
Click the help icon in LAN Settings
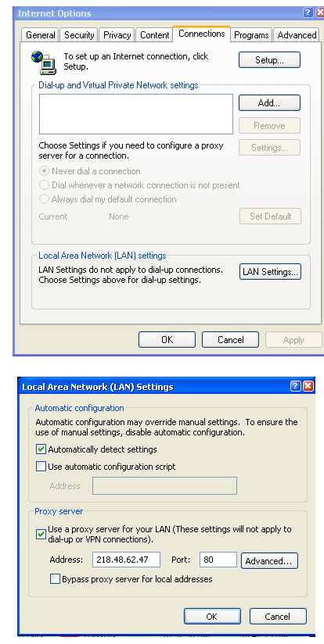coord(295,387)
